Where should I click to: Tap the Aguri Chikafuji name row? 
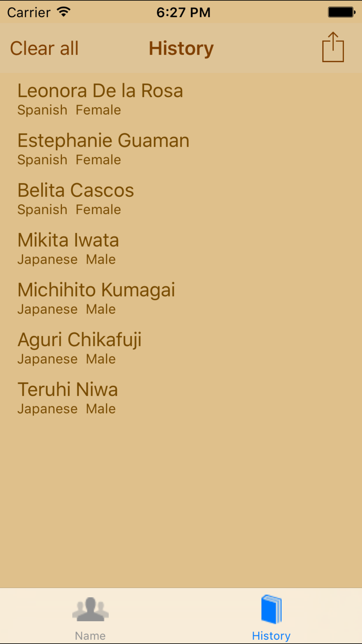point(80,340)
